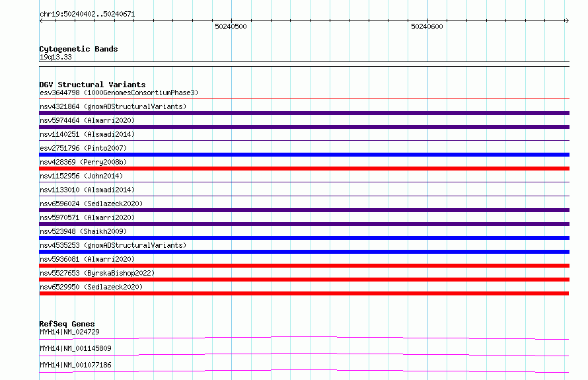Click the chr19:50240402..50240671 region label
Image resolution: width=588 pixels, height=380 pixels.
coord(87,14)
